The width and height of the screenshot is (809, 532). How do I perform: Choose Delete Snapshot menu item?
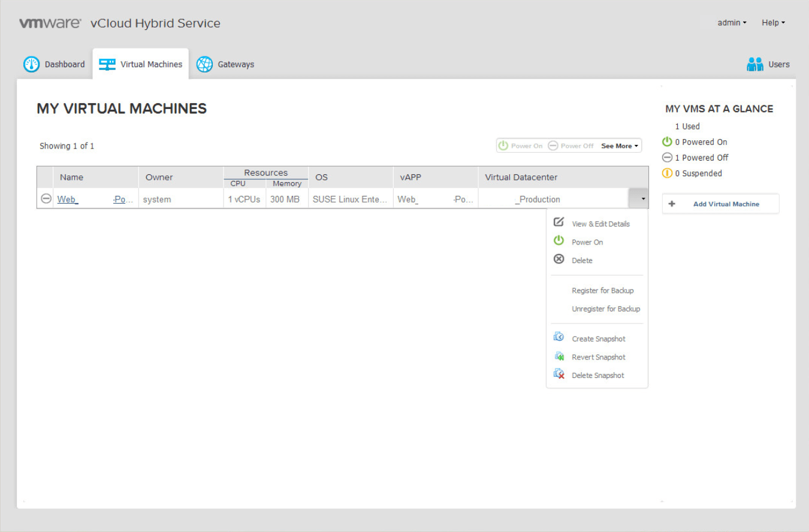tap(597, 375)
